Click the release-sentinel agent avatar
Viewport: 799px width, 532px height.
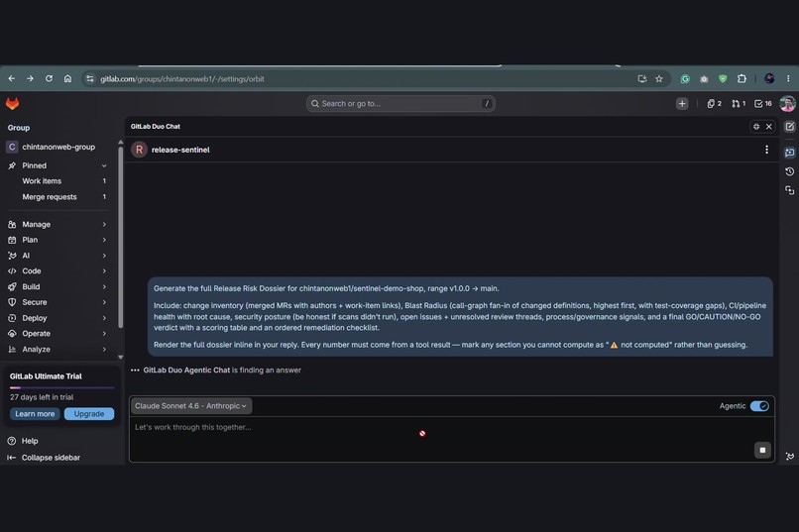(139, 150)
